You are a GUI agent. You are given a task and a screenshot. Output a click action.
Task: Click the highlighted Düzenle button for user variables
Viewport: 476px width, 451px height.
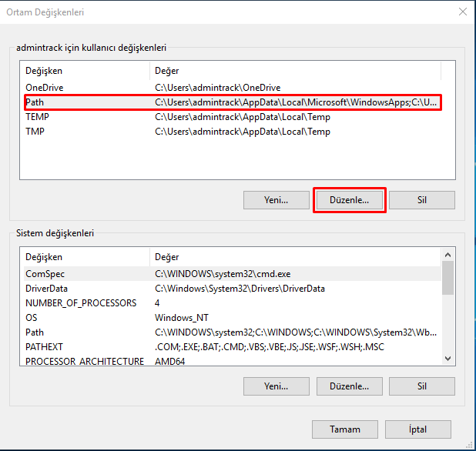pos(349,200)
